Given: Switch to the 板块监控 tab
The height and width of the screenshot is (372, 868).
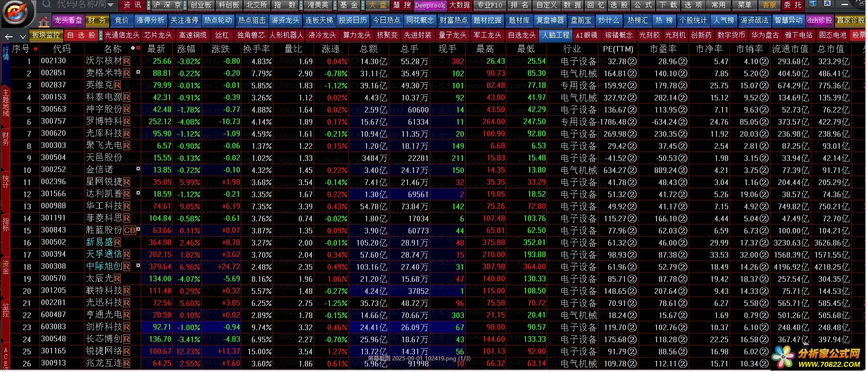Looking at the screenshot, I should tap(46, 35).
